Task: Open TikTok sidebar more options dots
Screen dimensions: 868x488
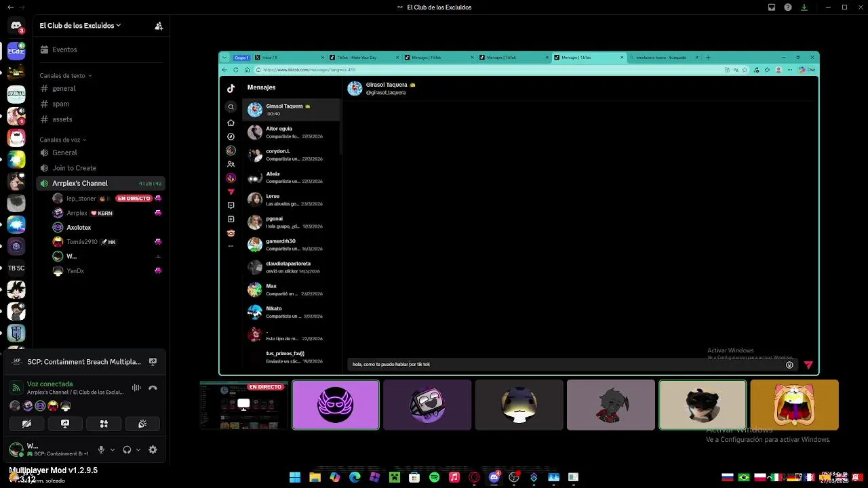Action: [231, 247]
